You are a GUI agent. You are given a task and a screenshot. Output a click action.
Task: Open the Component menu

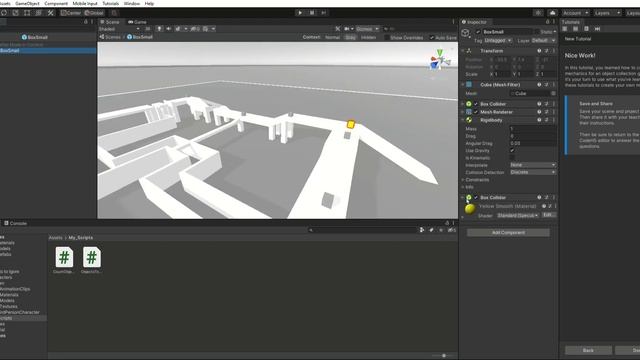(x=56, y=3)
